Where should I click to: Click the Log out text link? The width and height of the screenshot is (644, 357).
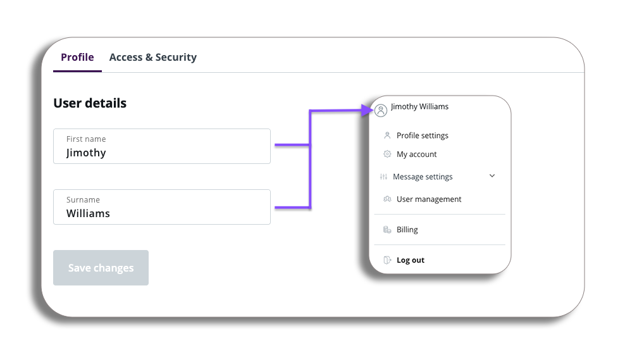411,260
